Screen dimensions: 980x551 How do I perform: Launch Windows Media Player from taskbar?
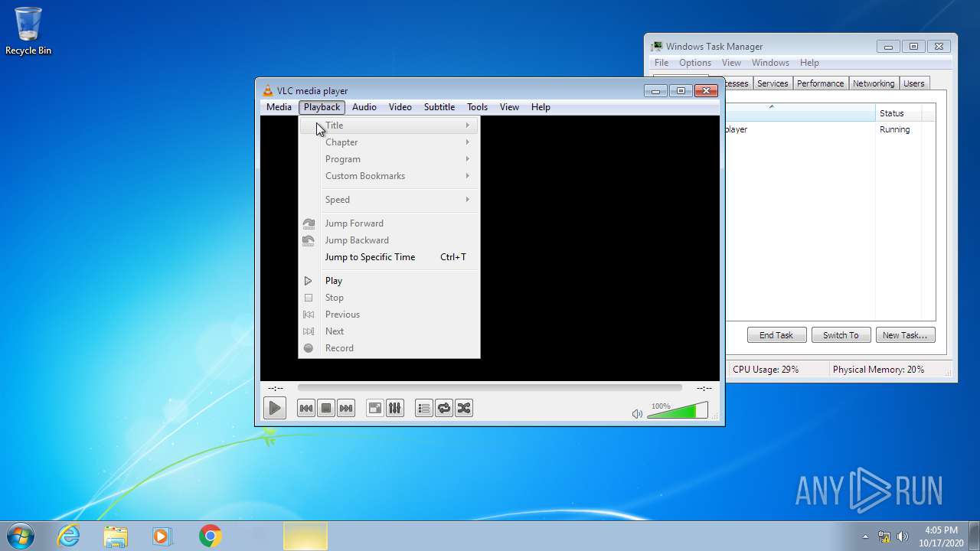[162, 536]
